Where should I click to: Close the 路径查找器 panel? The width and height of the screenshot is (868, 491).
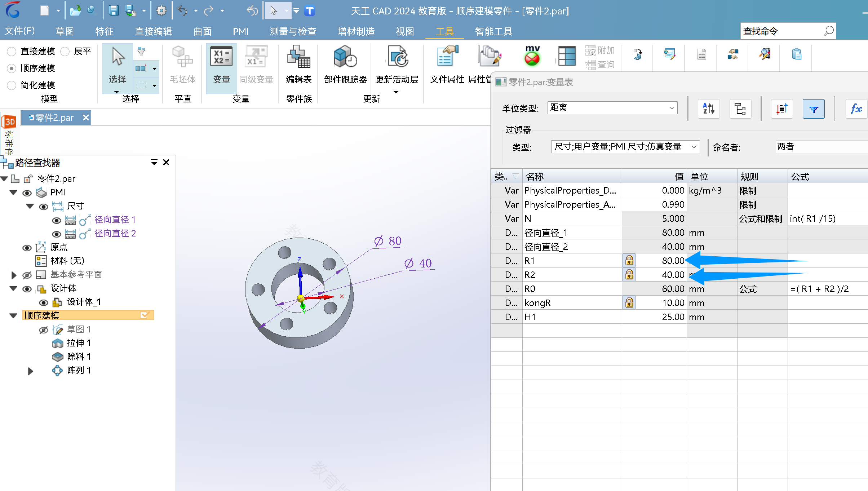coord(166,162)
